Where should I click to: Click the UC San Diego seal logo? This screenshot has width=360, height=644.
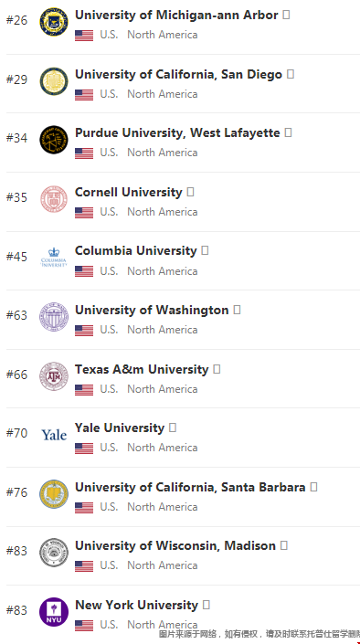[x=54, y=81]
